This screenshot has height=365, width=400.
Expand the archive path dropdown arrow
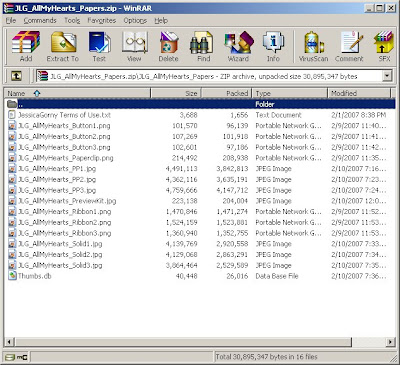tap(387, 76)
